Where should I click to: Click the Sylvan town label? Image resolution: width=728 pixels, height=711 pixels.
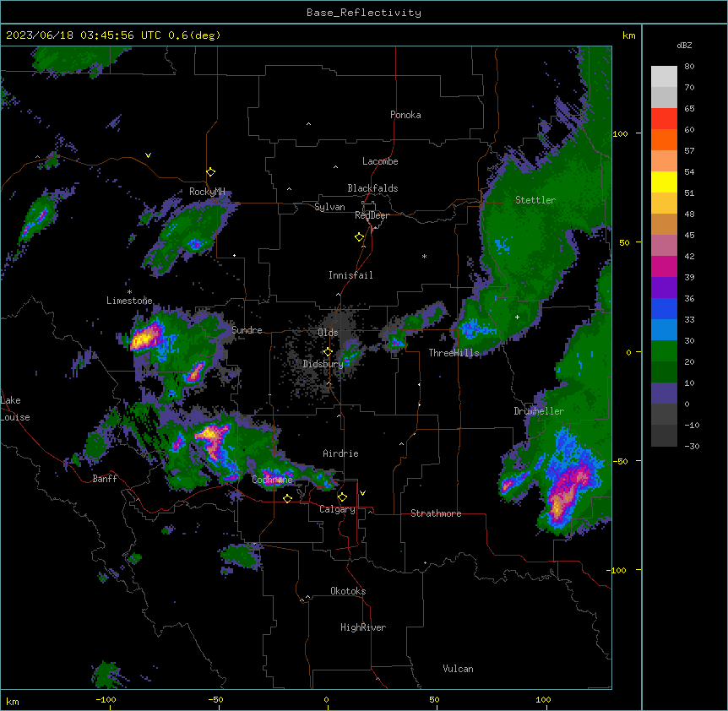[x=329, y=207]
